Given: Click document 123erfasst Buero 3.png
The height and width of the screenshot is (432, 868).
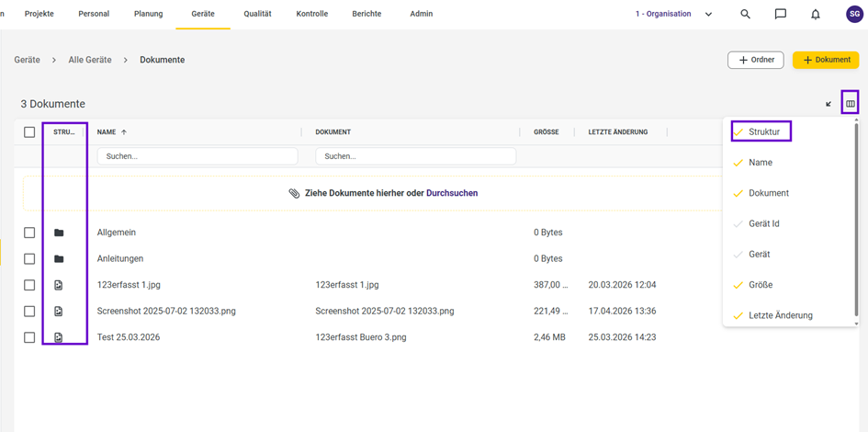Looking at the screenshot, I should tap(361, 337).
